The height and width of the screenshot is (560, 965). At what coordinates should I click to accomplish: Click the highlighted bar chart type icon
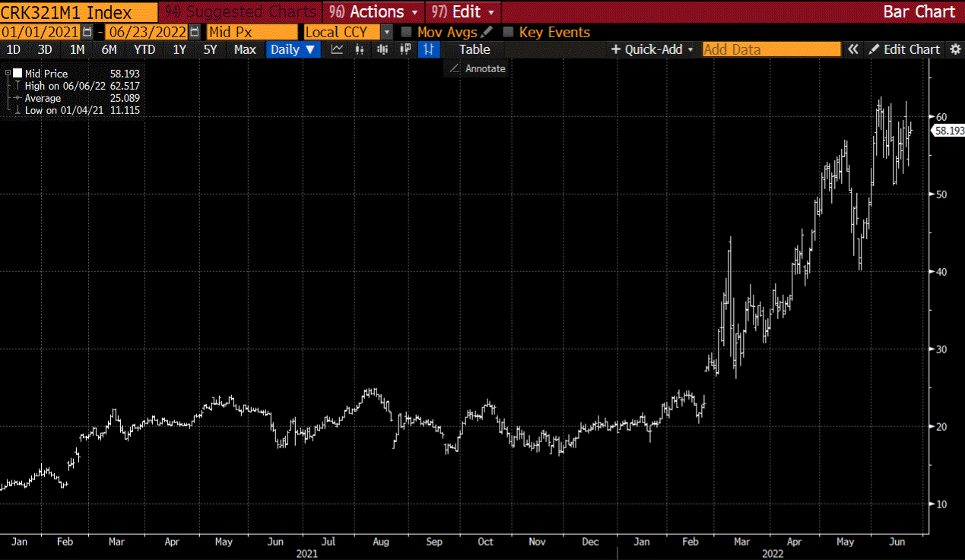(430, 49)
